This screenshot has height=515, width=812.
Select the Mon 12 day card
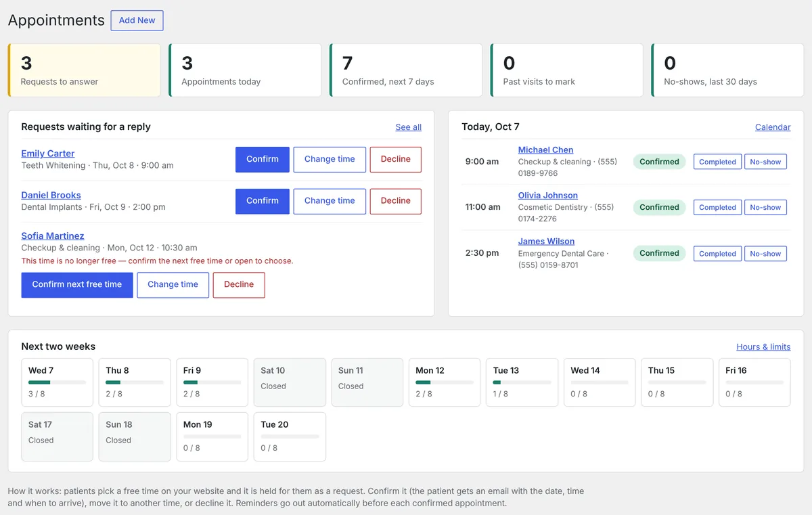[445, 382]
